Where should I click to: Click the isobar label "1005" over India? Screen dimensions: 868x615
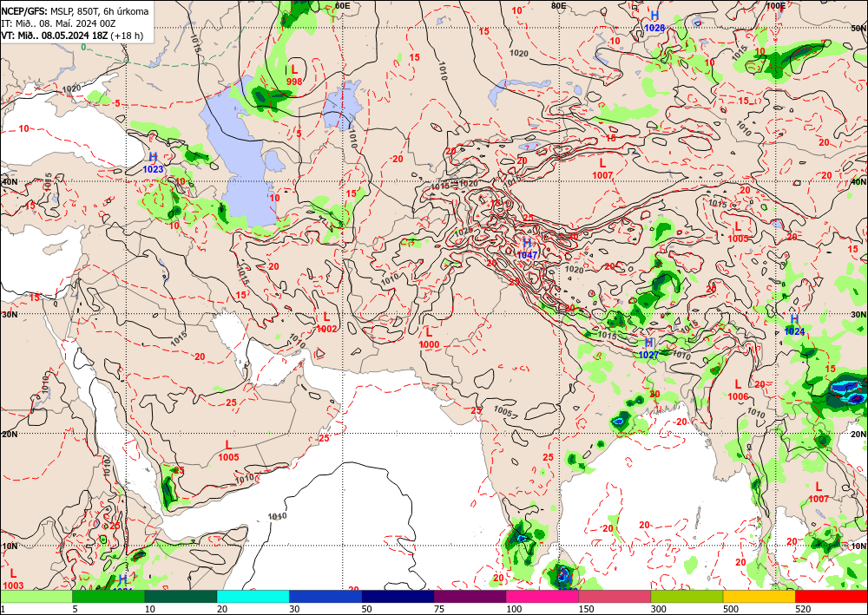[x=503, y=411]
